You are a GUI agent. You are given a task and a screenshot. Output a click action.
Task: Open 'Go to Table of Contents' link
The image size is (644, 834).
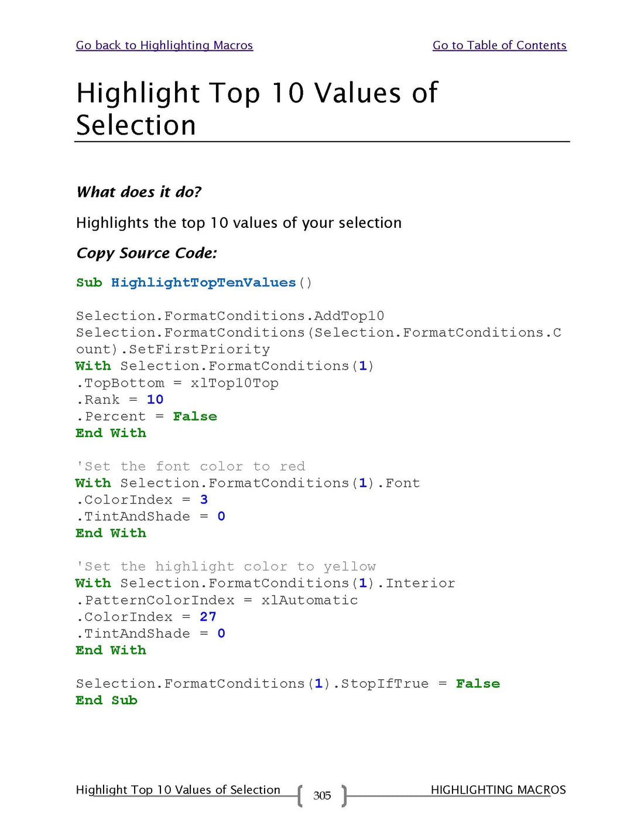click(x=499, y=45)
